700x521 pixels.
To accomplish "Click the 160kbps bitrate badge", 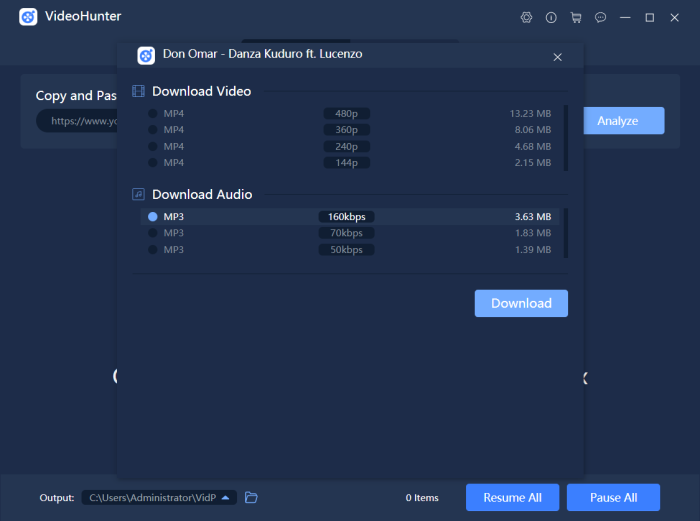I will tap(346, 217).
